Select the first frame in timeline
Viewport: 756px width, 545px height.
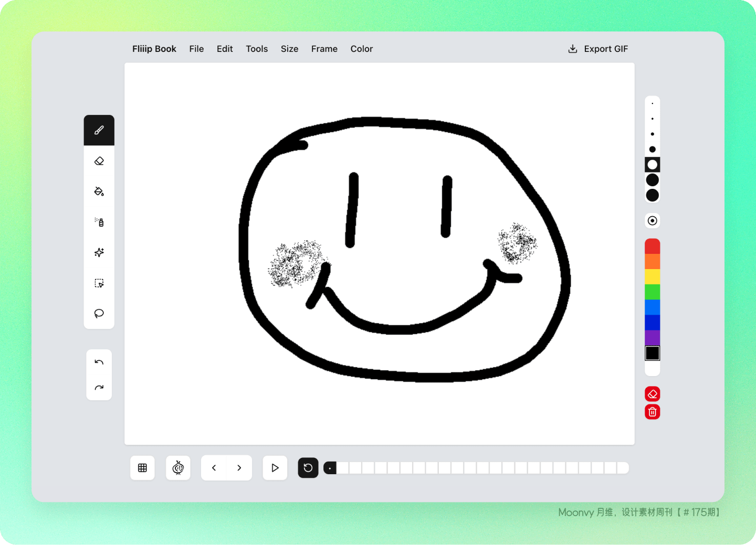tap(330, 468)
